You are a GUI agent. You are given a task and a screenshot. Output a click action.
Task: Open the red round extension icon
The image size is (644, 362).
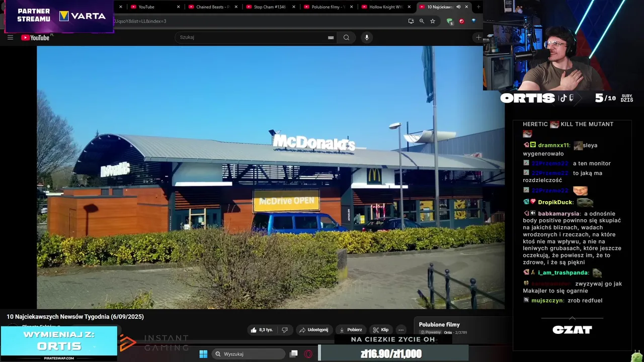point(461,21)
